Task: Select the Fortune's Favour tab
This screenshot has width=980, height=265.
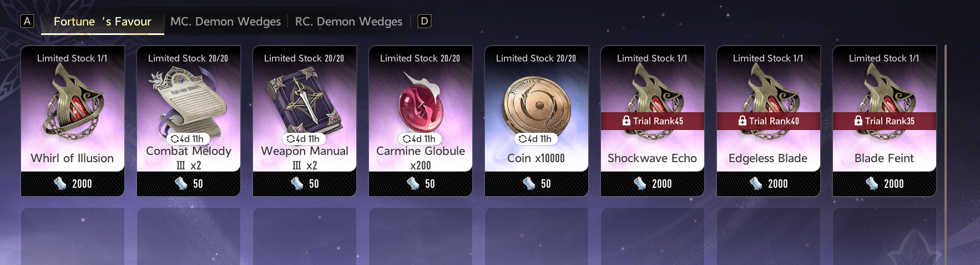Action: click(102, 22)
